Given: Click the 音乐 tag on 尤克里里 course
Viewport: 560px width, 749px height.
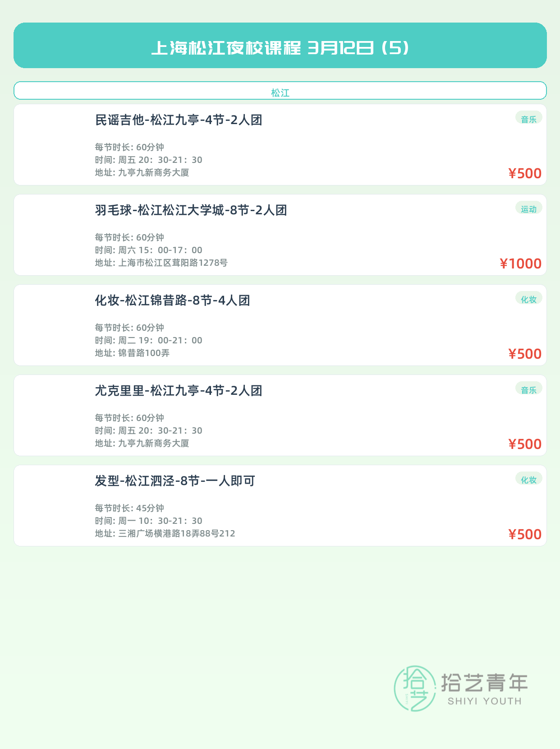Looking at the screenshot, I should point(528,390).
